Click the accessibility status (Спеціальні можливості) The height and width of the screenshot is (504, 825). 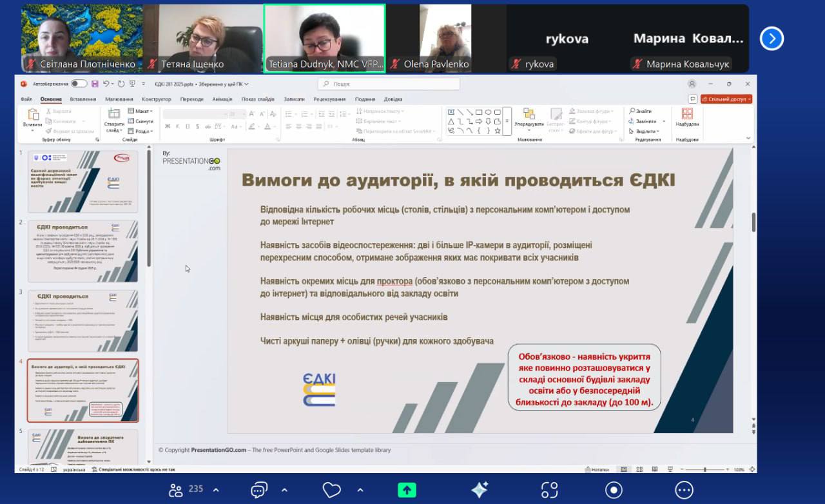point(133,469)
